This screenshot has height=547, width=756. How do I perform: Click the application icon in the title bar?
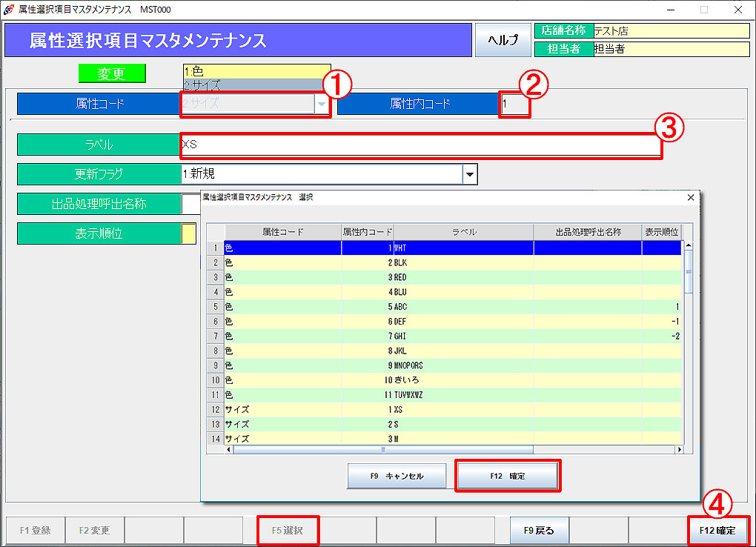point(8,9)
